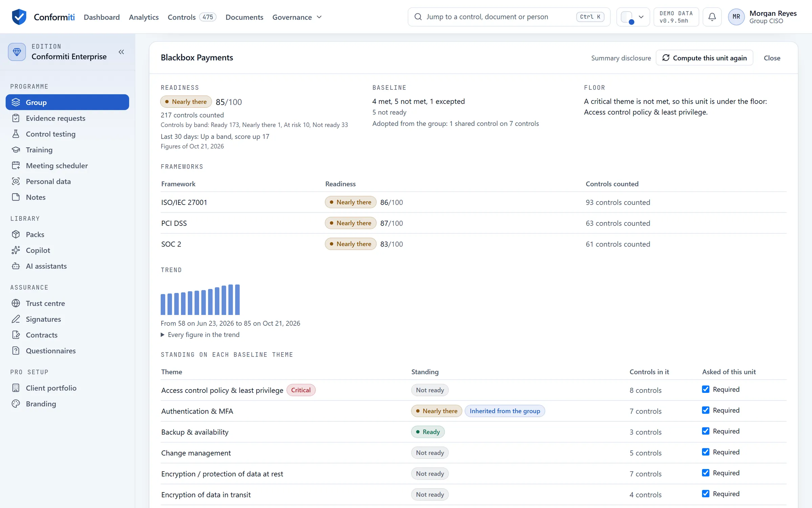Click the Trust centre globe icon
This screenshot has width=812, height=508.
click(16, 303)
